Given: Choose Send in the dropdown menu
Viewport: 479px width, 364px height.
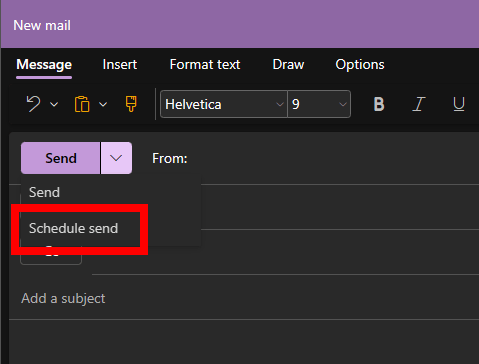Looking at the screenshot, I should coord(44,192).
